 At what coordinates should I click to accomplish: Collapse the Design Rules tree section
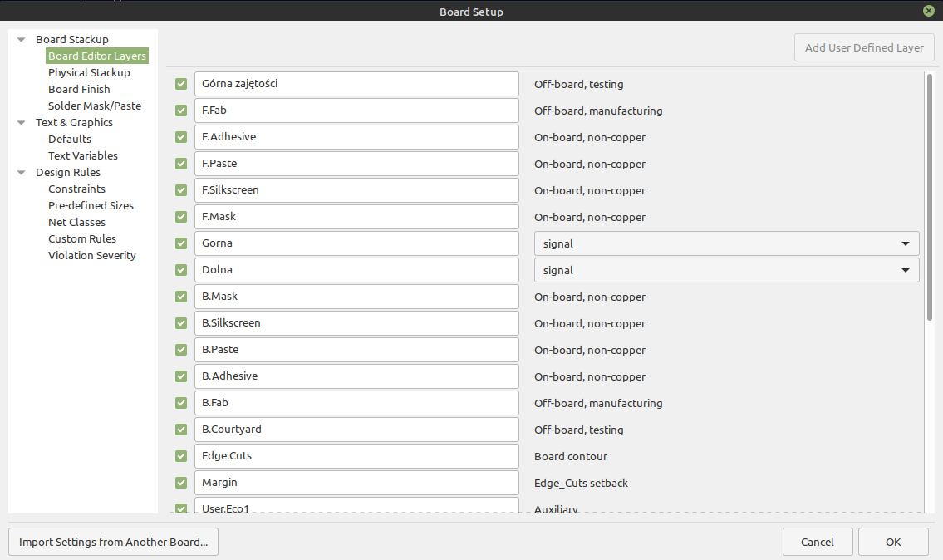(x=21, y=173)
